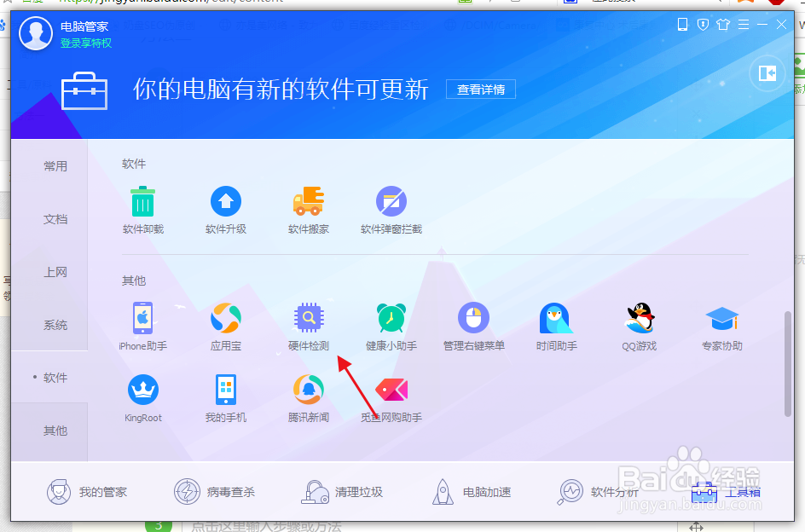Select the 软件升级 upgrade tool
805x532 pixels.
pyautogui.click(x=225, y=205)
